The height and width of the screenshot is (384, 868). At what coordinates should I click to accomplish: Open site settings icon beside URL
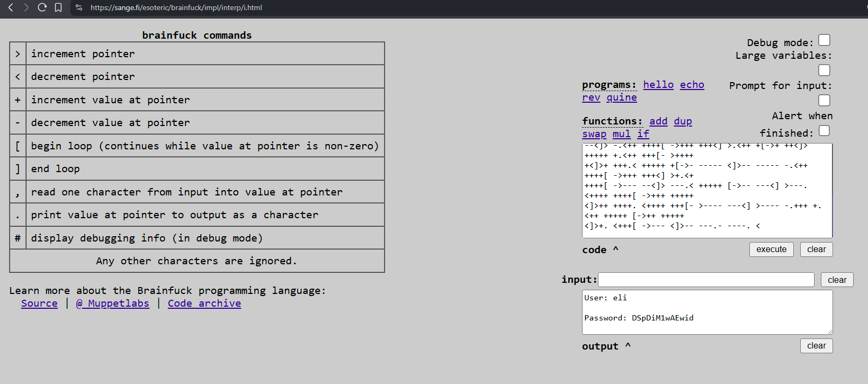coord(79,7)
